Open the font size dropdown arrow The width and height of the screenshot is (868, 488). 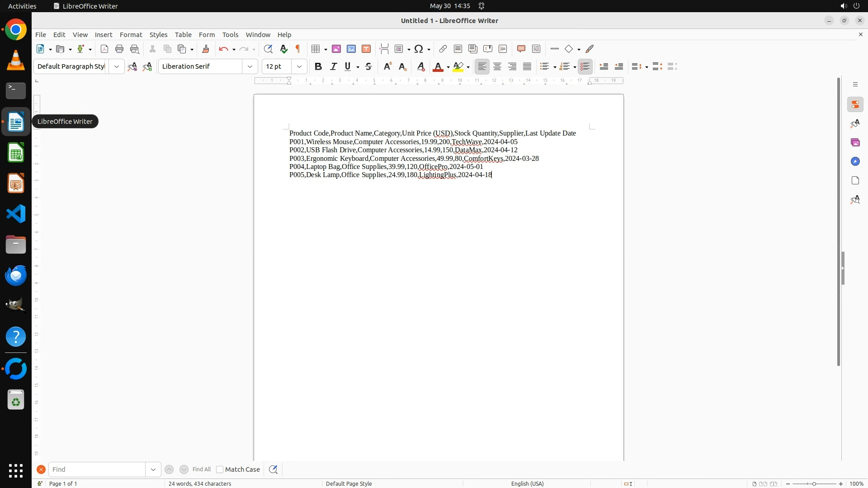[299, 66]
